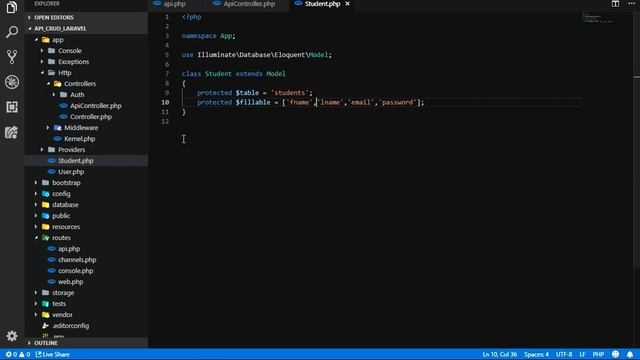
Task: Start Live Share from the status bar
Action: 53,354
